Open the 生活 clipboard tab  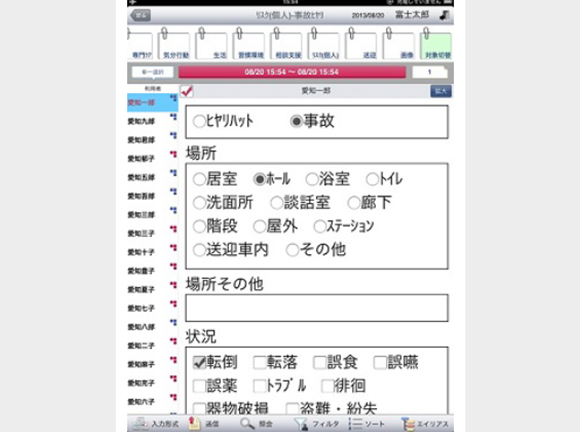pos(211,44)
